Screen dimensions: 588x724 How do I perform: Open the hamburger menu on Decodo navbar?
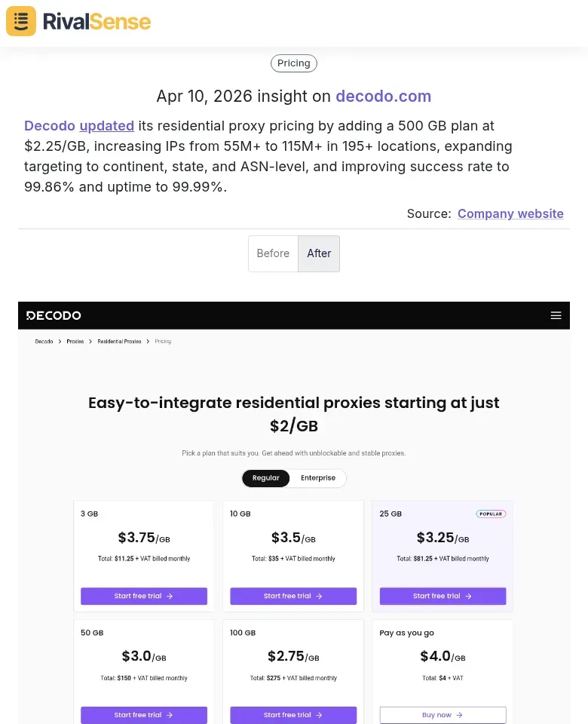point(556,315)
